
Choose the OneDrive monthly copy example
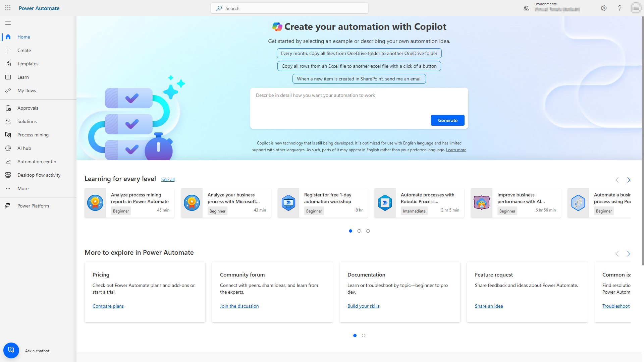[359, 53]
